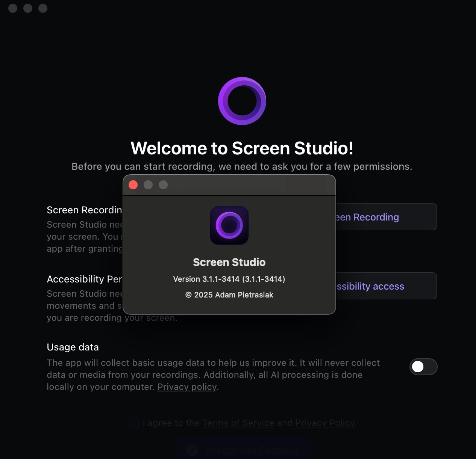Toggle the Usage data switch
This screenshot has height=459, width=476.
pyautogui.click(x=423, y=367)
